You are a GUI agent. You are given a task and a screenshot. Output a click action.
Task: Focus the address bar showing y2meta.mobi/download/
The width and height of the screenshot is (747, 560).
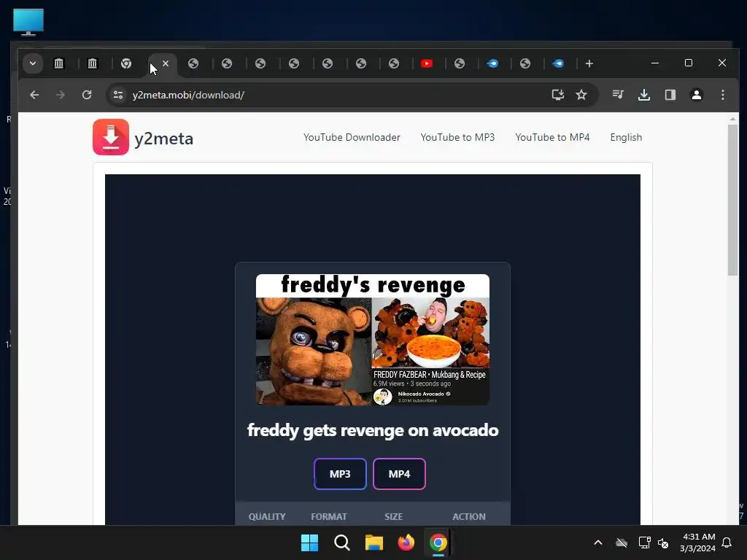(x=333, y=95)
